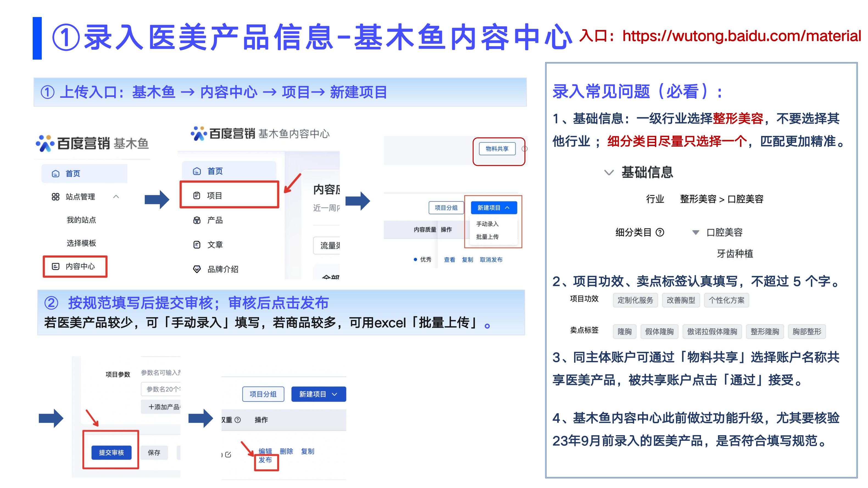Image resolution: width=868 pixels, height=488 pixels.
Task: Open the 新建项目 dropdown with down chevron
Action: click(319, 394)
